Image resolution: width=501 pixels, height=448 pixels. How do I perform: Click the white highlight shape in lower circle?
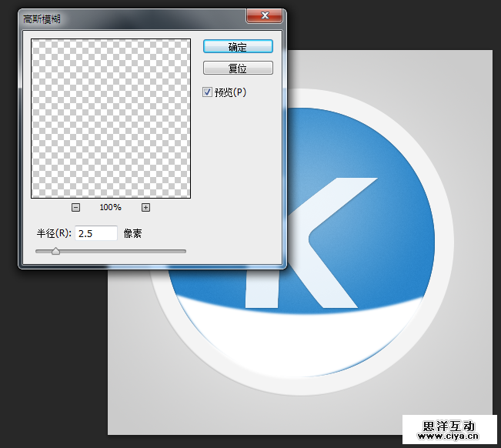(308, 339)
